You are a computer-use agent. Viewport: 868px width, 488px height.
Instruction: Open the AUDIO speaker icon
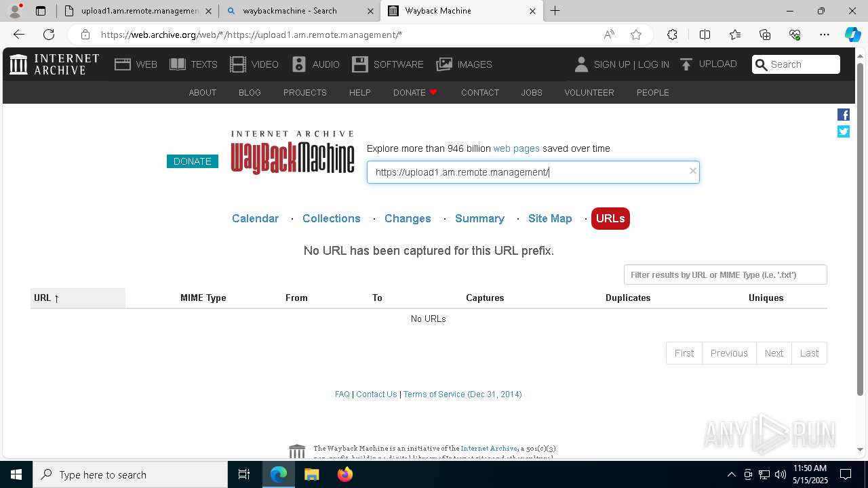299,64
